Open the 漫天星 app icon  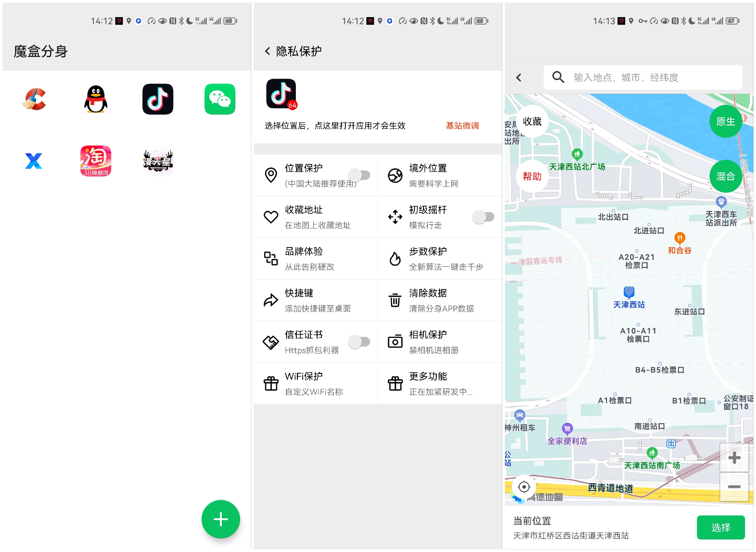pos(158,161)
